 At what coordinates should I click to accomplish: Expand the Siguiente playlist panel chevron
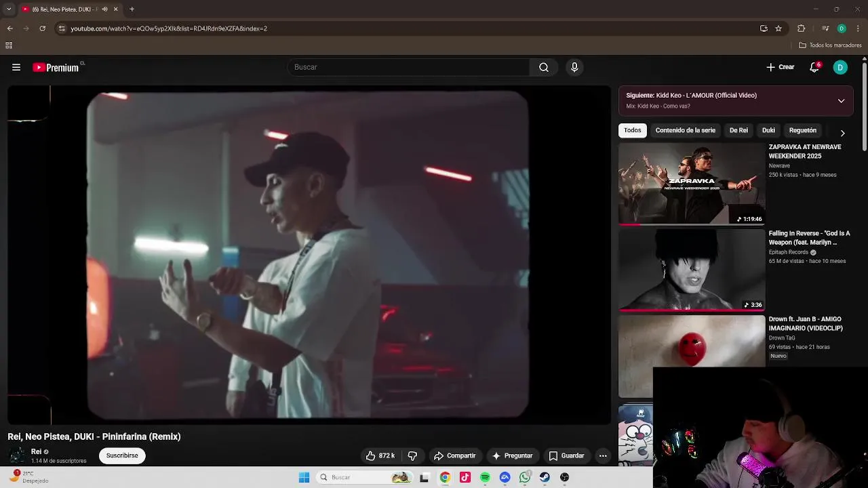point(841,101)
